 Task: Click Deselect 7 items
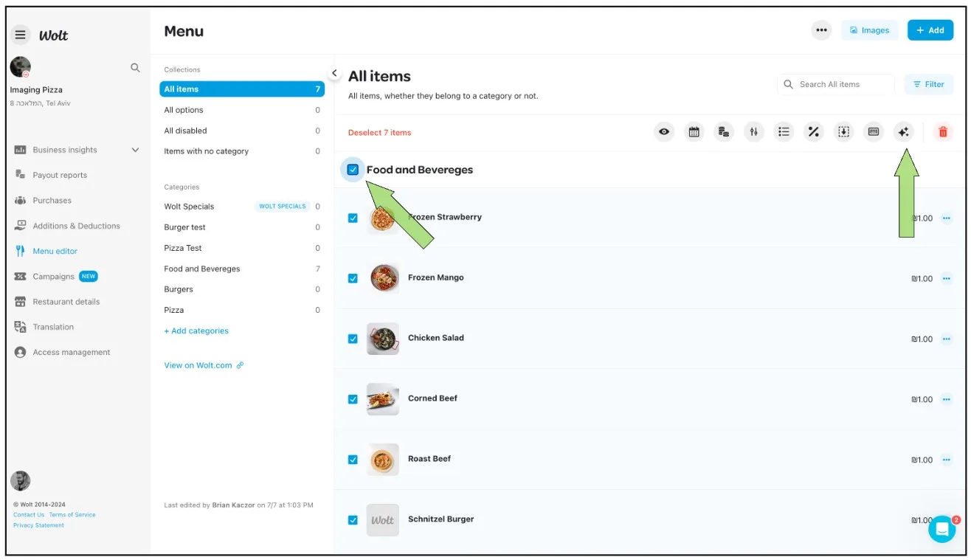pos(379,133)
